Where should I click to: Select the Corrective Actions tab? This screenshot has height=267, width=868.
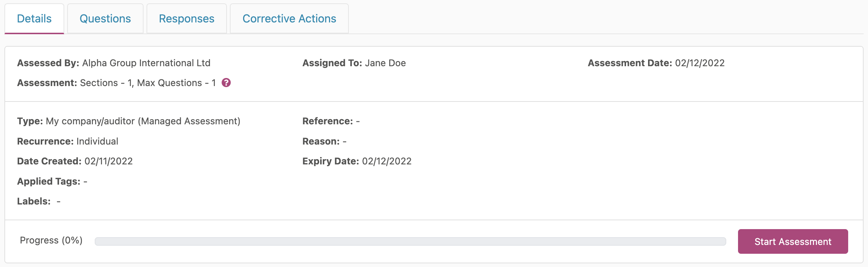pos(289,19)
